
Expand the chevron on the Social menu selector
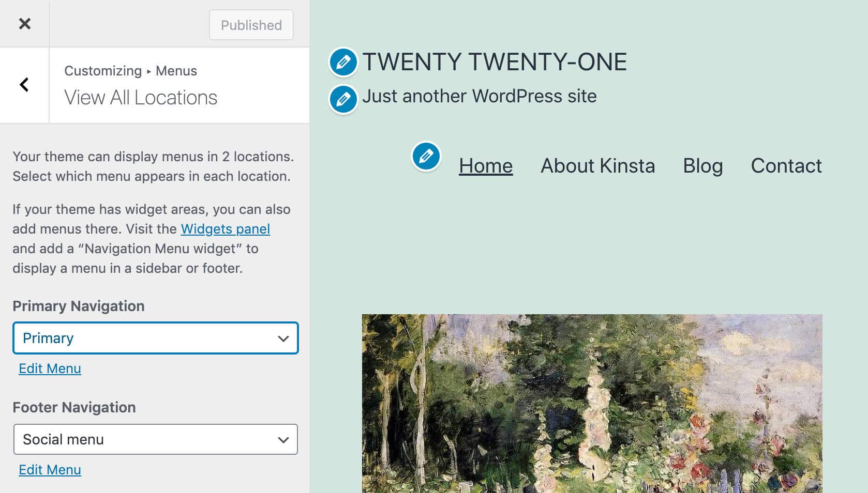click(x=283, y=439)
